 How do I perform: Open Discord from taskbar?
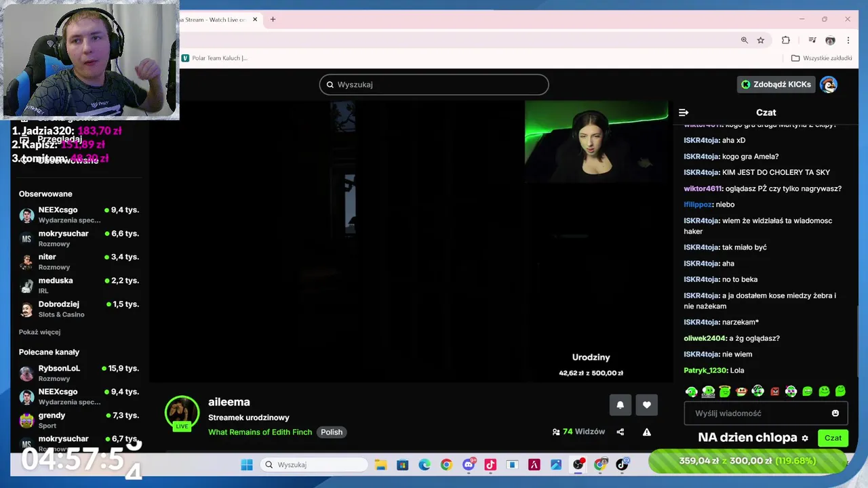469,465
